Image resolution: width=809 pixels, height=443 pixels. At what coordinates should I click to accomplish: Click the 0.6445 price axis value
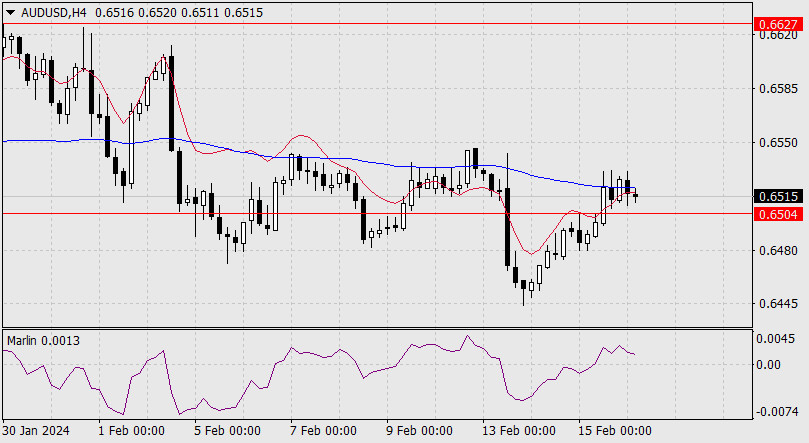tap(779, 304)
